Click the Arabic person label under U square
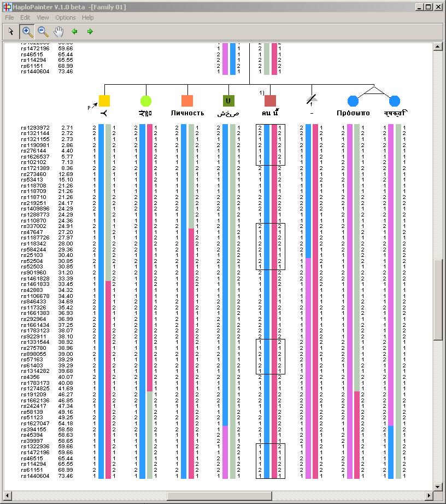Screen dimensions: 446x504 228,114
